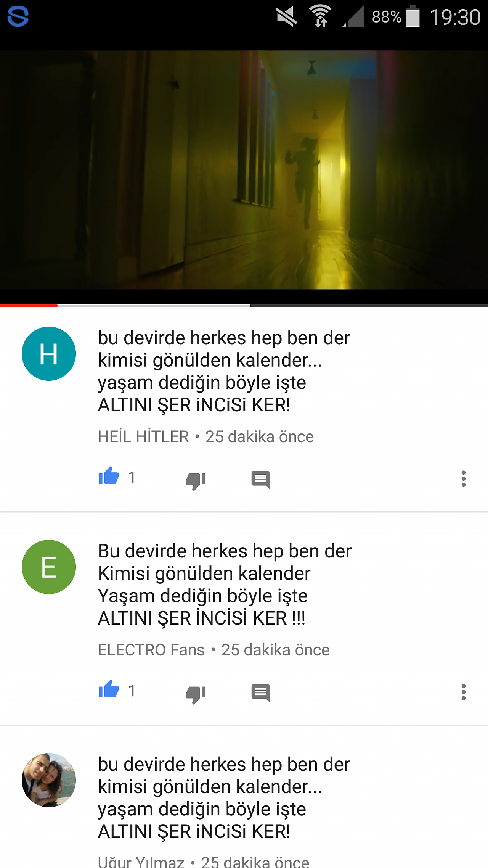Tap the video player to show controls
This screenshot has height=868, width=488.
[x=244, y=170]
